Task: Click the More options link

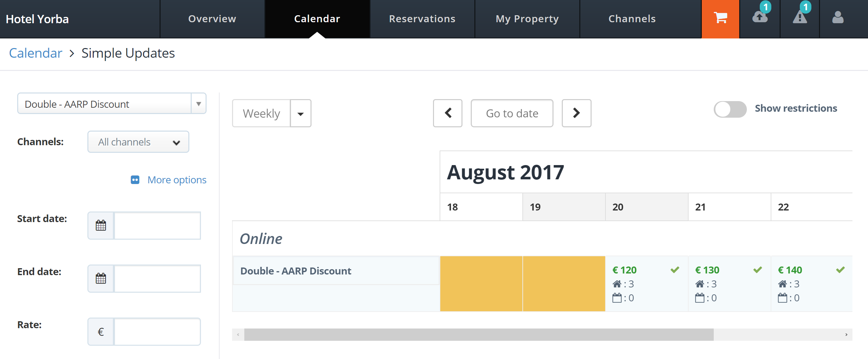Action: 176,180
